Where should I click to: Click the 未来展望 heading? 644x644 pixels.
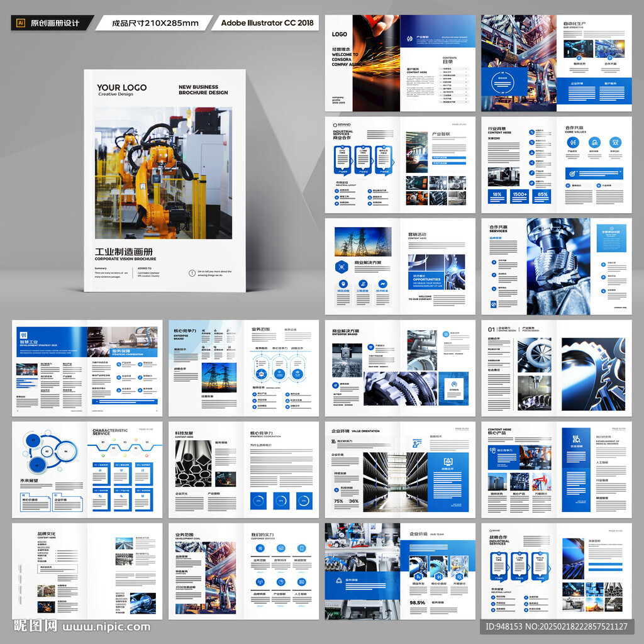click(x=29, y=480)
